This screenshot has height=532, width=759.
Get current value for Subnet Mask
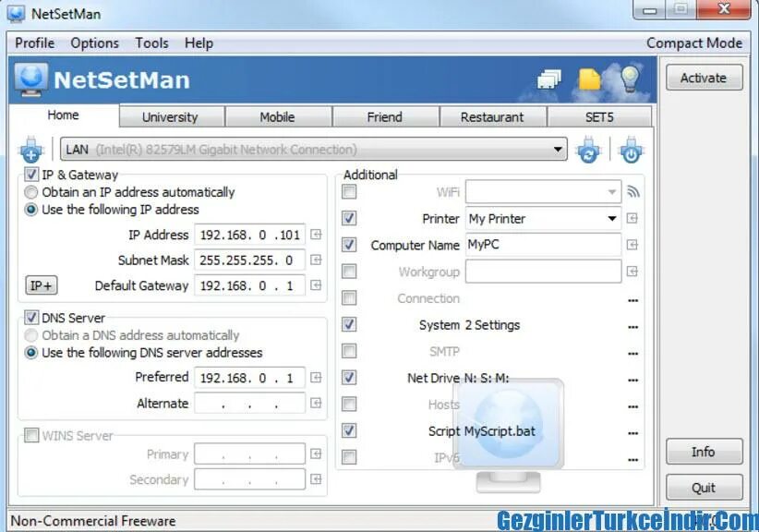tap(316, 260)
